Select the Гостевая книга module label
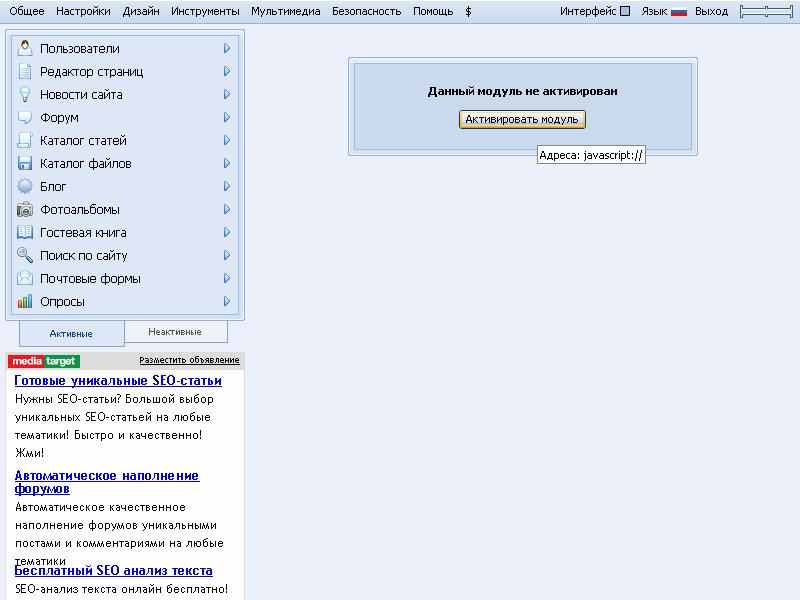Image resolution: width=800 pixels, height=600 pixels. coord(83,233)
